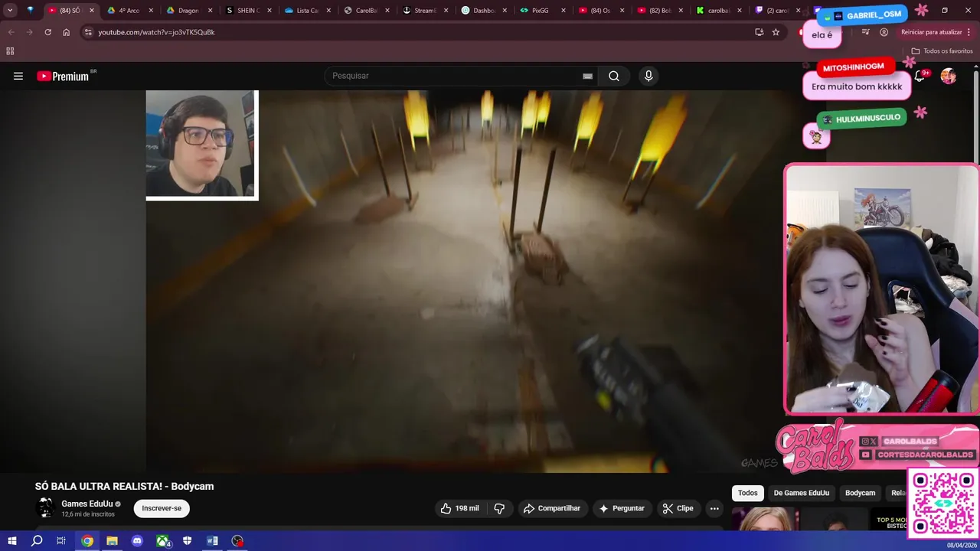Screen dimensions: 980x551
Task: Open the Todos os favoritos bookmarks folder
Action: 942,51
